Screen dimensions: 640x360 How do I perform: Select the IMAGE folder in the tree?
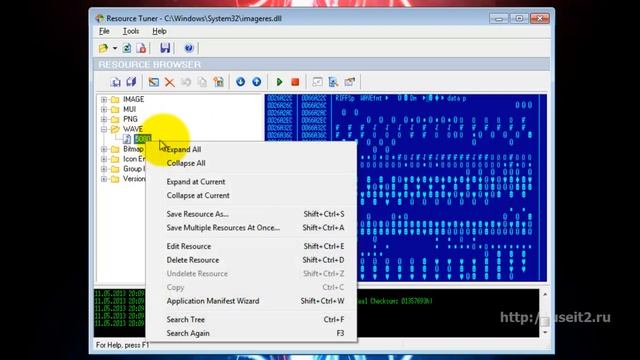[133, 99]
